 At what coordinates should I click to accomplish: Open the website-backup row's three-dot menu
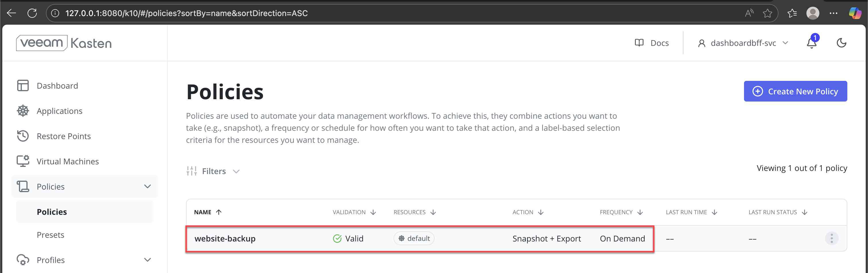831,238
